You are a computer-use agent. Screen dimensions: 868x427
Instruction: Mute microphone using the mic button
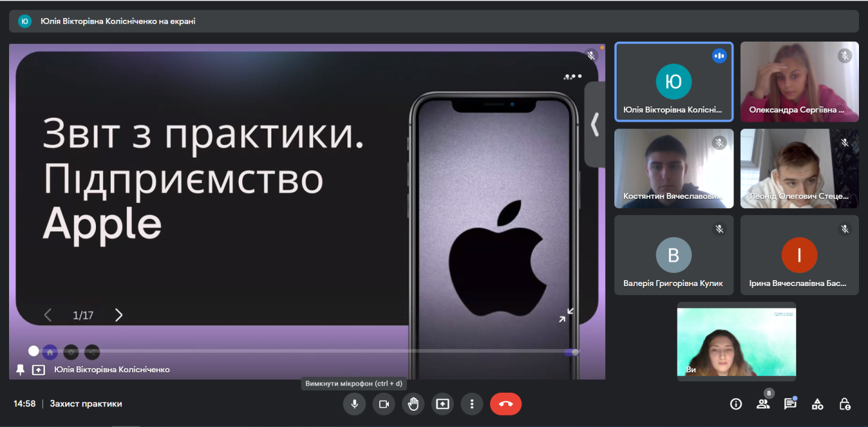point(354,404)
